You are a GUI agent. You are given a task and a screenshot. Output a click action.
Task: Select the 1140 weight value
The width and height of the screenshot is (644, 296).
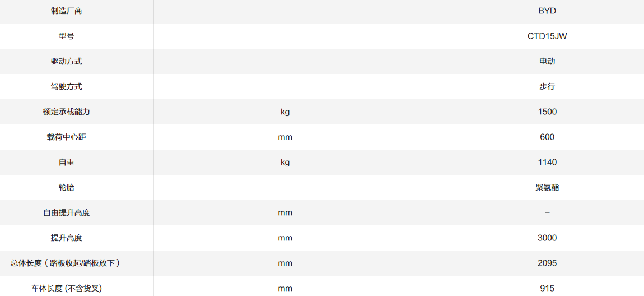(x=547, y=162)
